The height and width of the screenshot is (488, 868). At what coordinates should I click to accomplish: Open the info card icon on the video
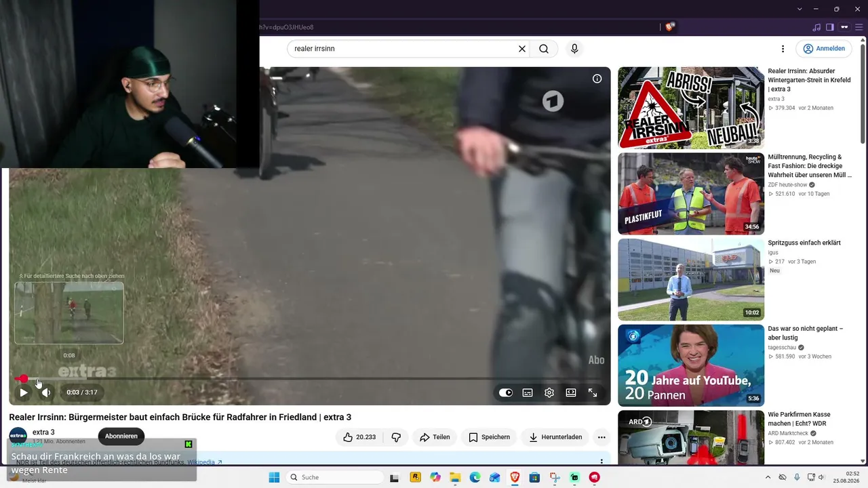tap(597, 79)
